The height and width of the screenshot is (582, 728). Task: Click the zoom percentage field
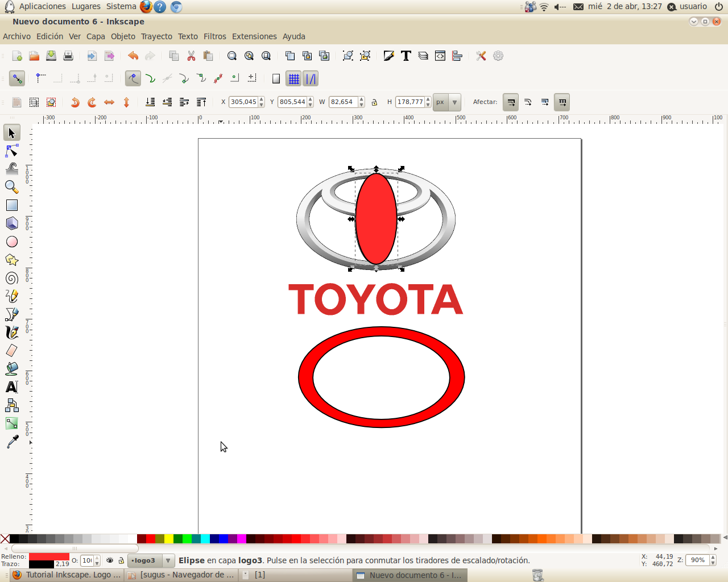click(x=698, y=560)
